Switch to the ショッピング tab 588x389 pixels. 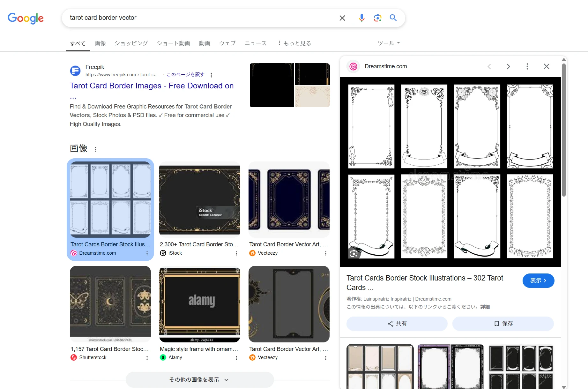pyautogui.click(x=131, y=43)
